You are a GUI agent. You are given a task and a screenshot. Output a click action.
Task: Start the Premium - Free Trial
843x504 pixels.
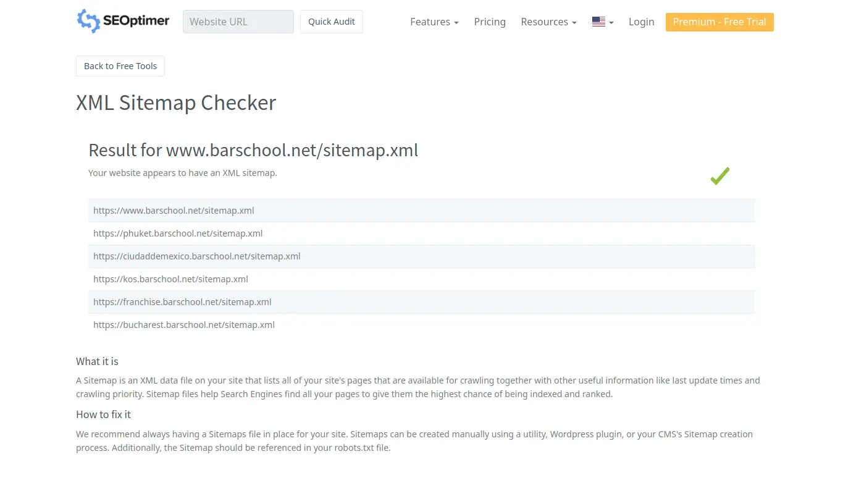click(719, 22)
